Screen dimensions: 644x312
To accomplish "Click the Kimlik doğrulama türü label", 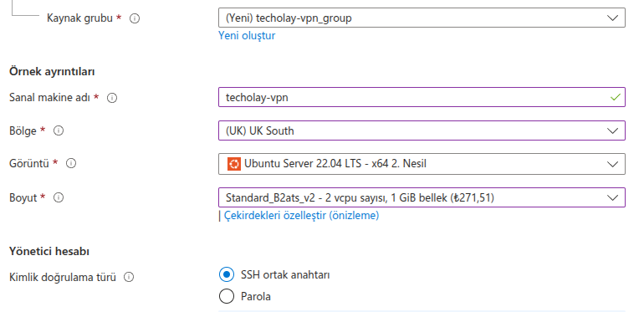I will point(63,278).
